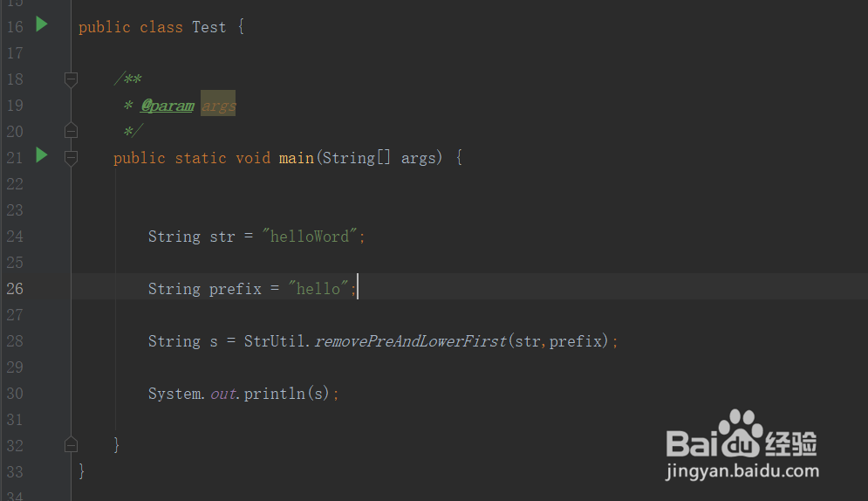Collapse the Javadoc comment at line 18
The height and width of the screenshot is (501, 868).
point(71,79)
